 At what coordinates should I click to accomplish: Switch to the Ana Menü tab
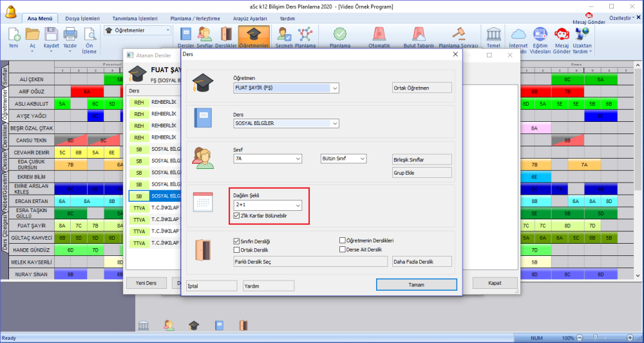click(x=40, y=19)
